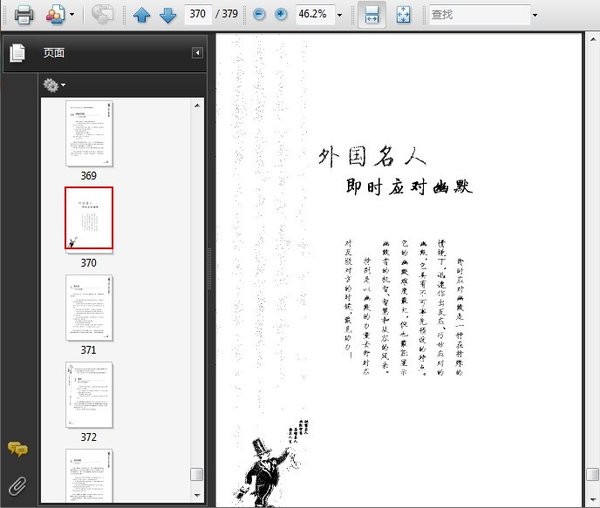
Task: Click the zoom in plus button
Action: [280, 15]
